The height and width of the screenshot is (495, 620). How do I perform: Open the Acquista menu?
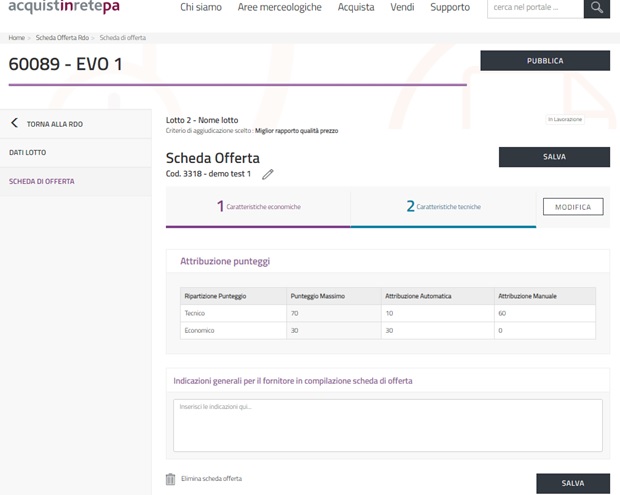pos(356,8)
